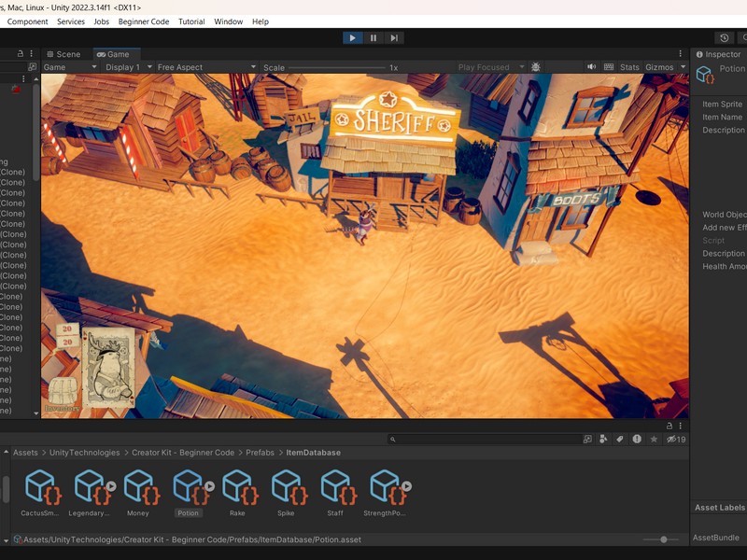This screenshot has height=560, width=747.
Task: Click the Potion asset icon in Inspector header
Action: [x=706, y=75]
